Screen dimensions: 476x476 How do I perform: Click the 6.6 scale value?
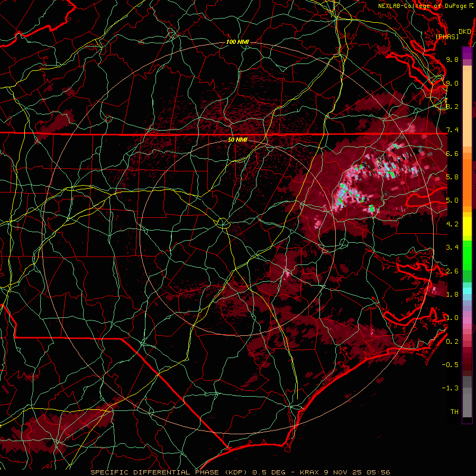(x=452, y=153)
